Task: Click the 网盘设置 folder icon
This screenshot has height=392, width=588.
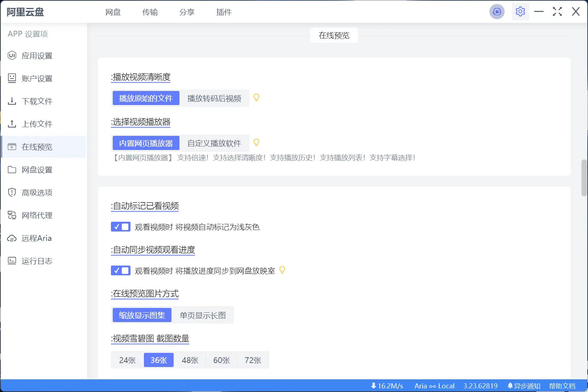Action: click(12, 170)
